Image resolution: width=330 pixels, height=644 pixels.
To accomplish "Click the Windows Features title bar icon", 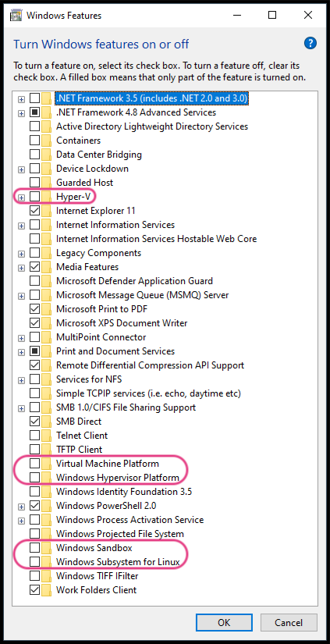I will pyautogui.click(x=16, y=16).
